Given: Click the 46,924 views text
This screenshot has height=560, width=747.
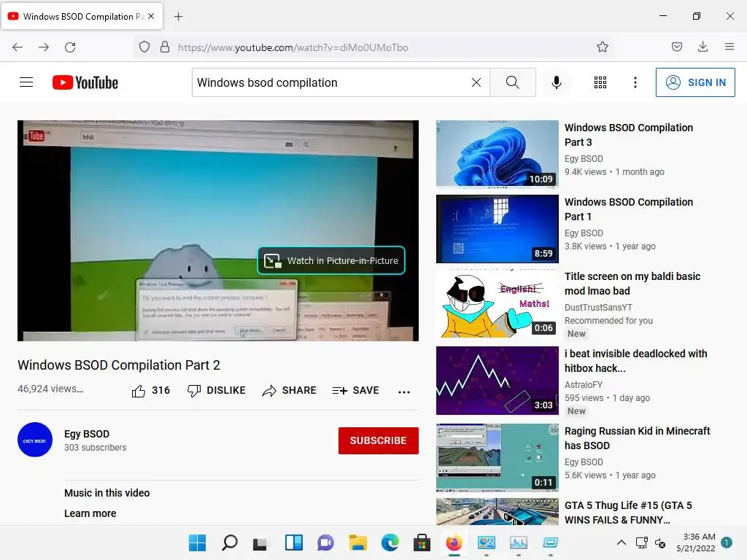Looking at the screenshot, I should click(50, 389).
